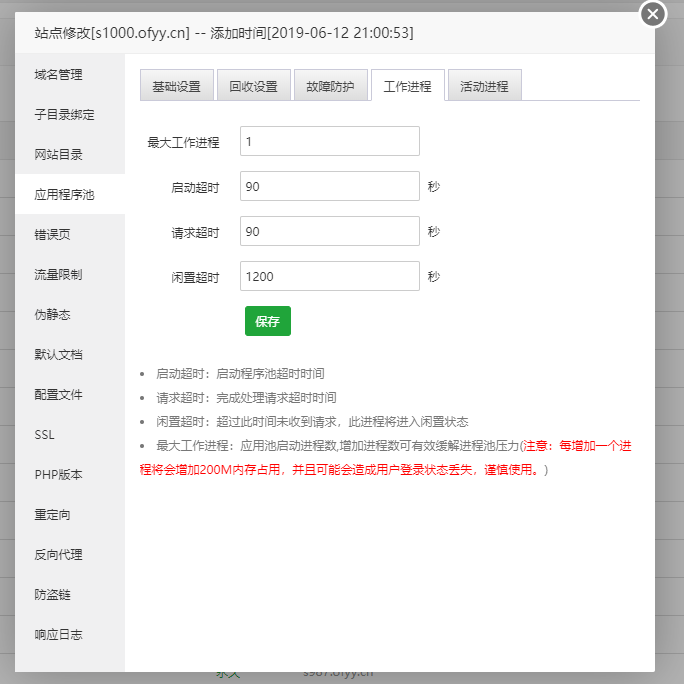Switch to the 回收设置 tab
The image size is (684, 684).
point(254,86)
